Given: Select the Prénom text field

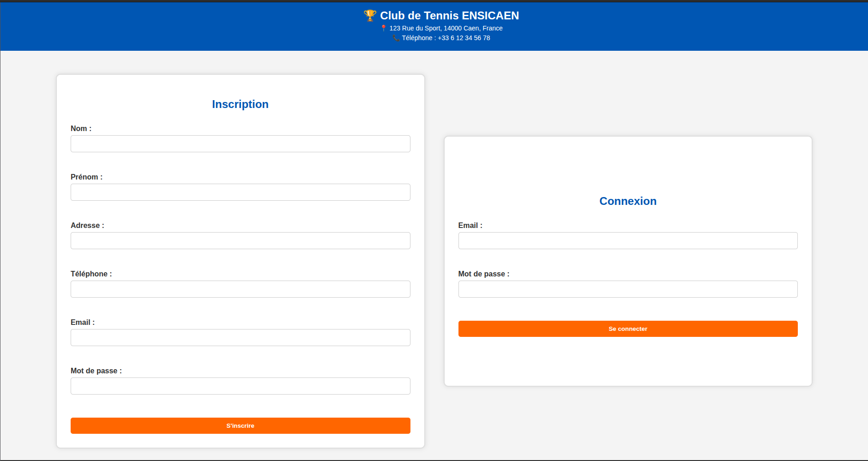Looking at the screenshot, I should coord(240,192).
